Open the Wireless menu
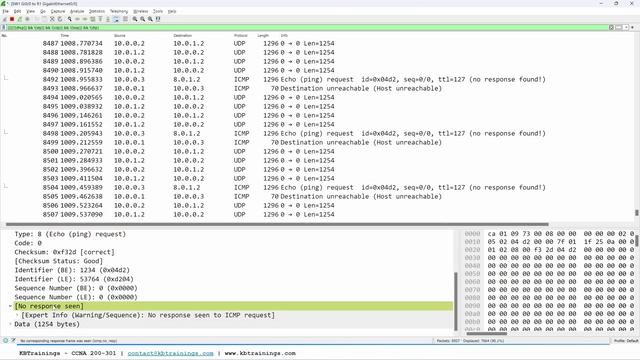Viewport: 640px width, 360px height. 140,11
